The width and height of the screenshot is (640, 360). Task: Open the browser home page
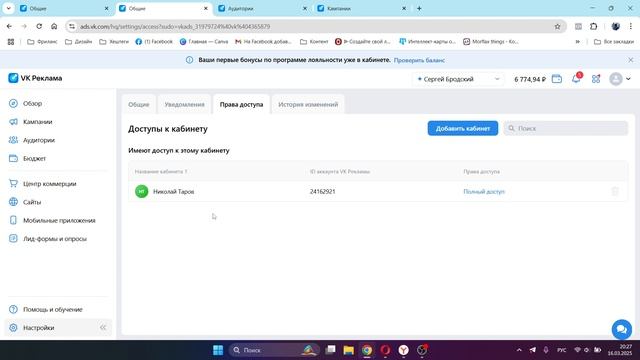click(54, 26)
